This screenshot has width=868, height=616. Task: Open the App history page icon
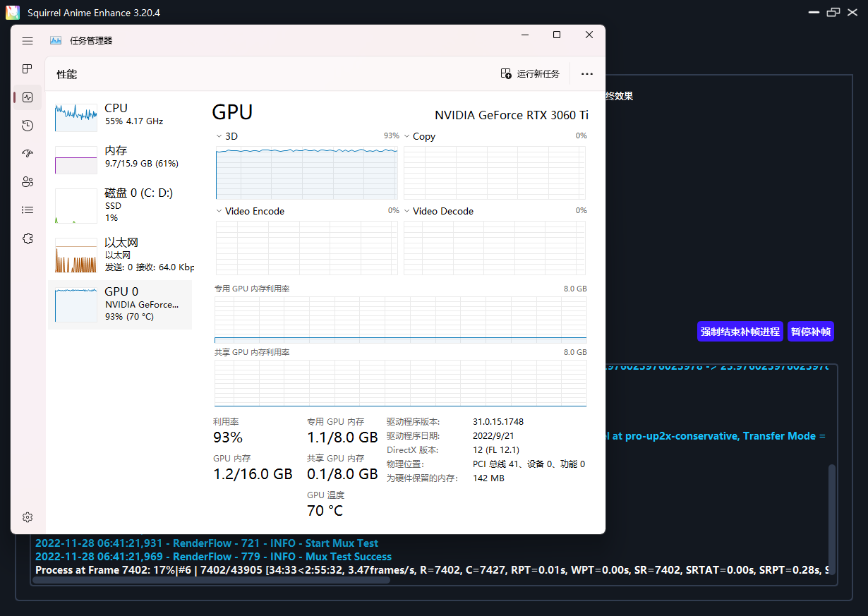(28, 126)
